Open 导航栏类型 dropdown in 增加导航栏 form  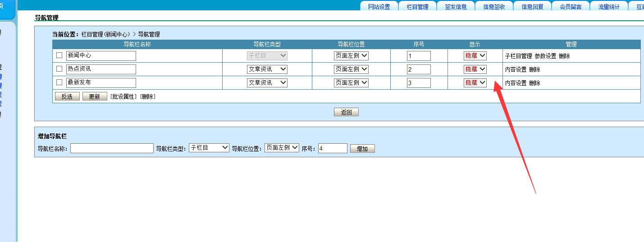(209, 148)
